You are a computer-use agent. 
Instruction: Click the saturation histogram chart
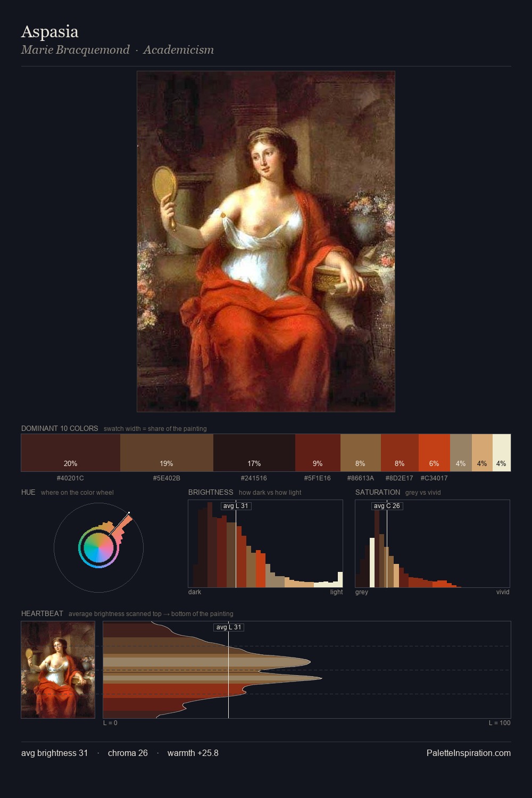pos(433,544)
